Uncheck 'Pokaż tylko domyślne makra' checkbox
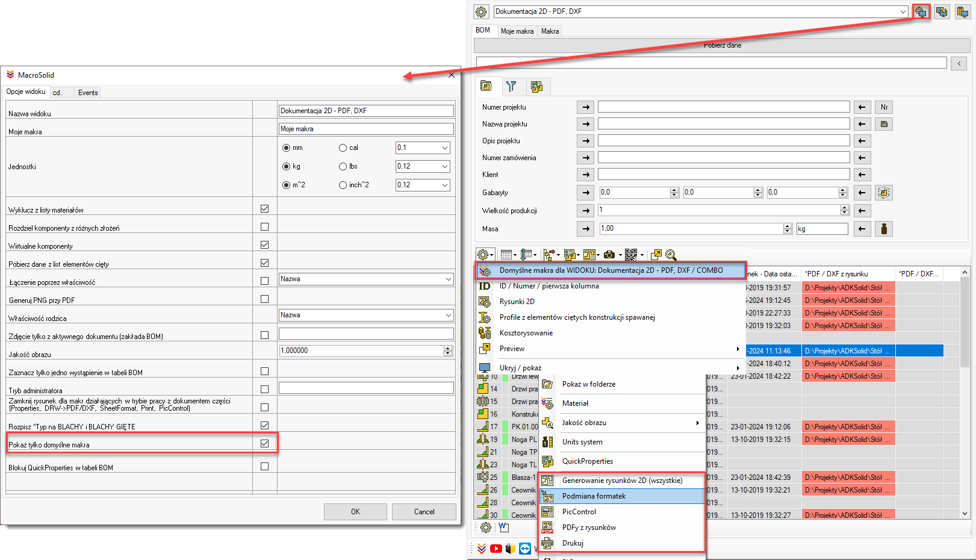 coord(264,444)
